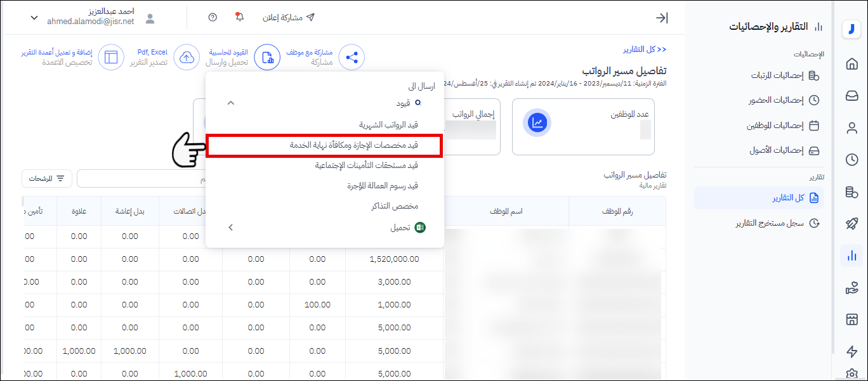Click the export report cloud icon

(187, 58)
